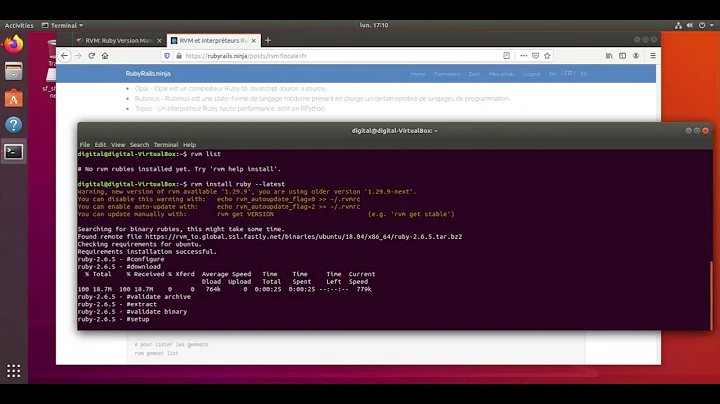The width and height of the screenshot is (720, 404).
Task: Save page to Pocket
Action: 535,56
